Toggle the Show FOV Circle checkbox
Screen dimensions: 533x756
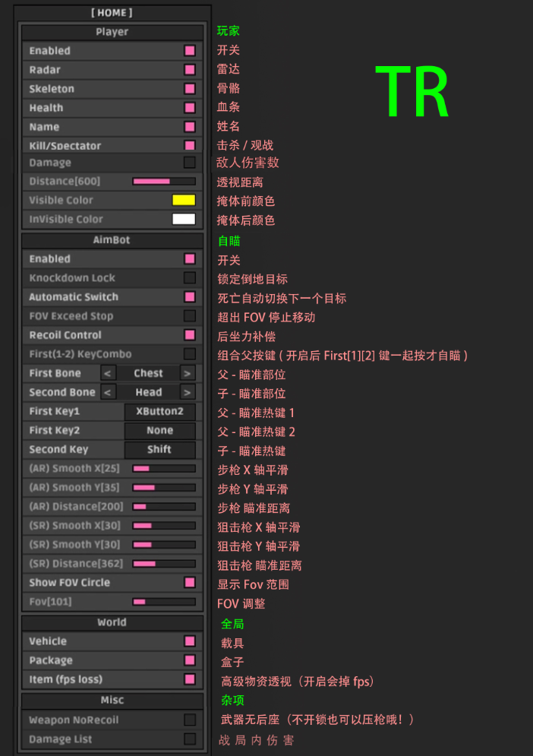(x=189, y=583)
